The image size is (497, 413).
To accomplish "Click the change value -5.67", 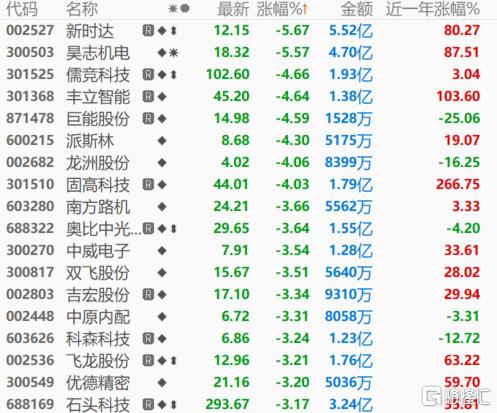I will [x=292, y=31].
